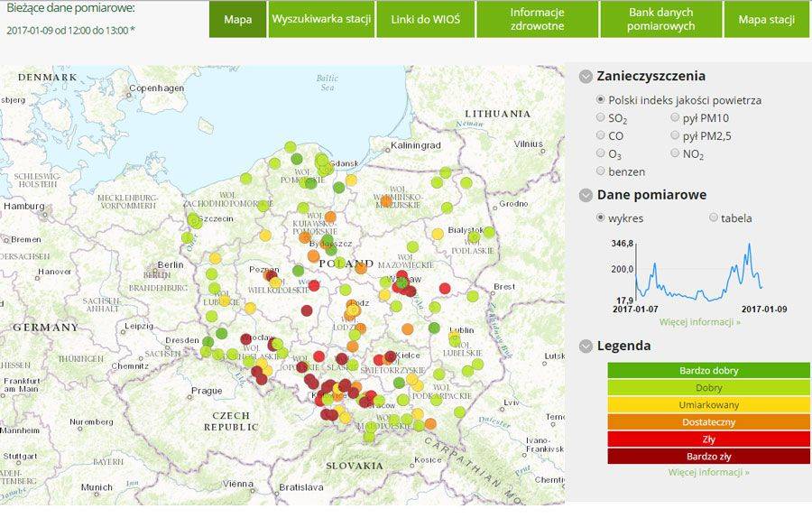Click the light green marker near Szczecin

(194, 220)
